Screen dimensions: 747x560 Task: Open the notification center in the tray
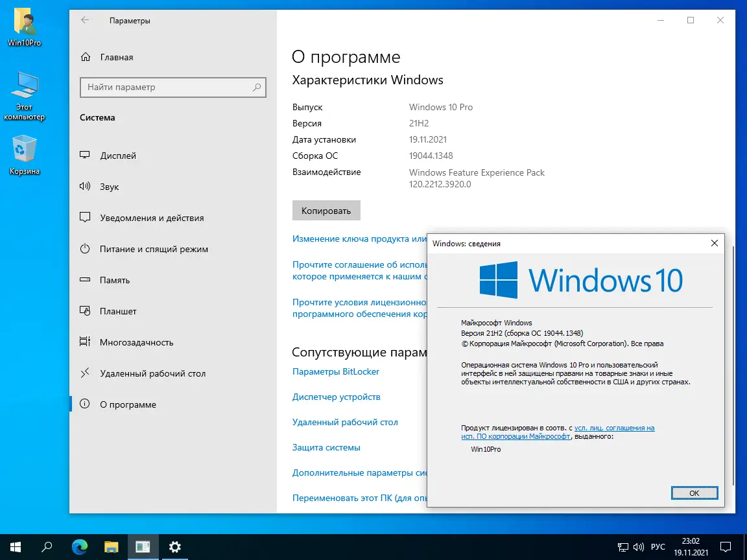click(726, 547)
